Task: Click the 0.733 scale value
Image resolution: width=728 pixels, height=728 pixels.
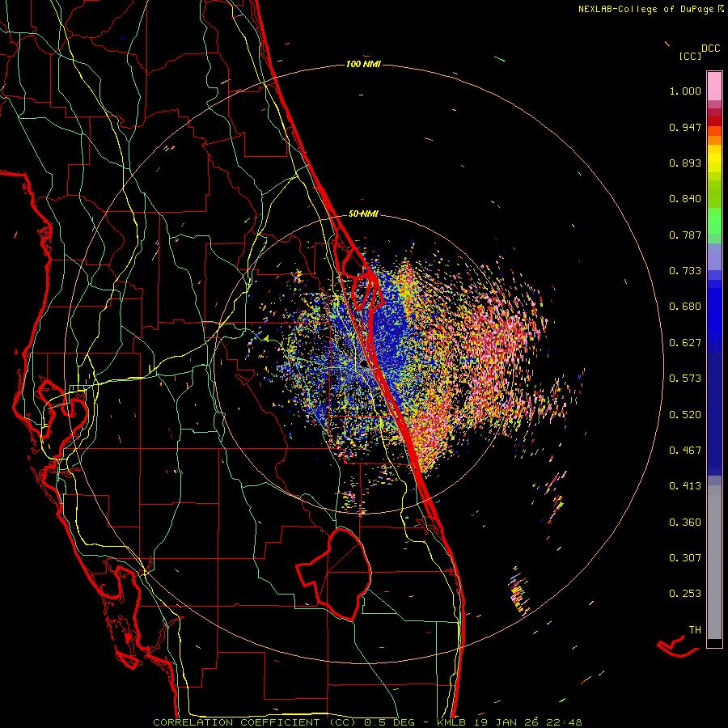Action: tap(685, 271)
